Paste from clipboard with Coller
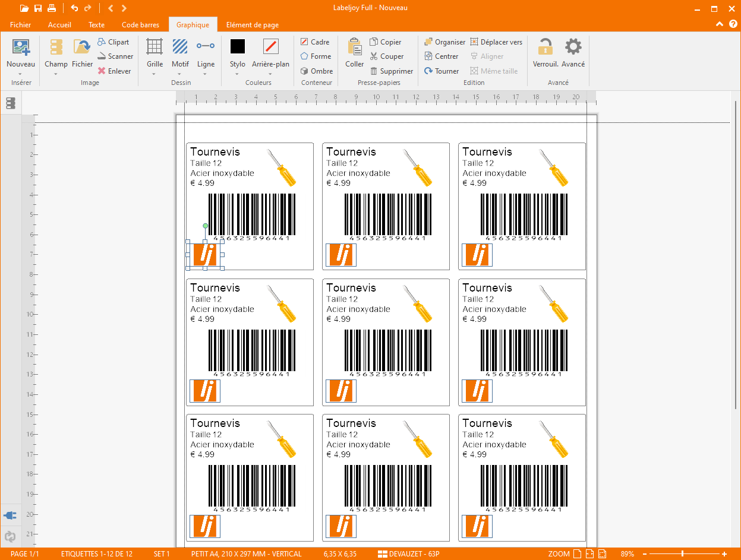This screenshot has width=741, height=560. 355,53
